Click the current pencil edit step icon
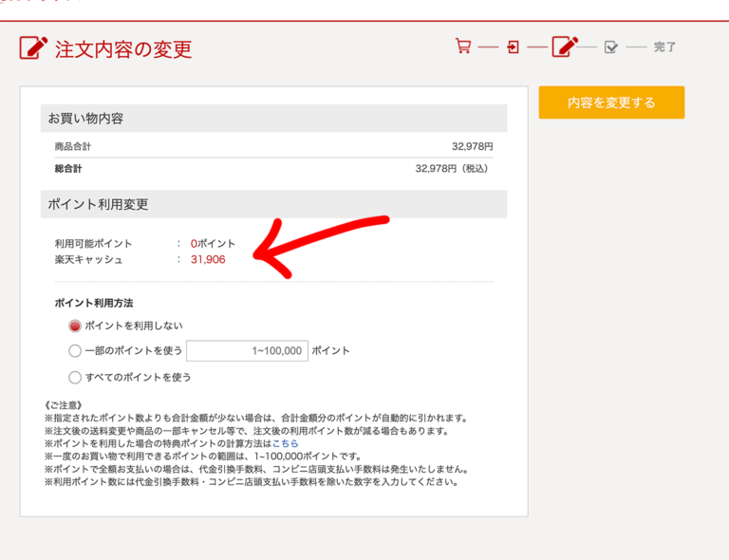The height and width of the screenshot is (560, 729). pos(565,47)
